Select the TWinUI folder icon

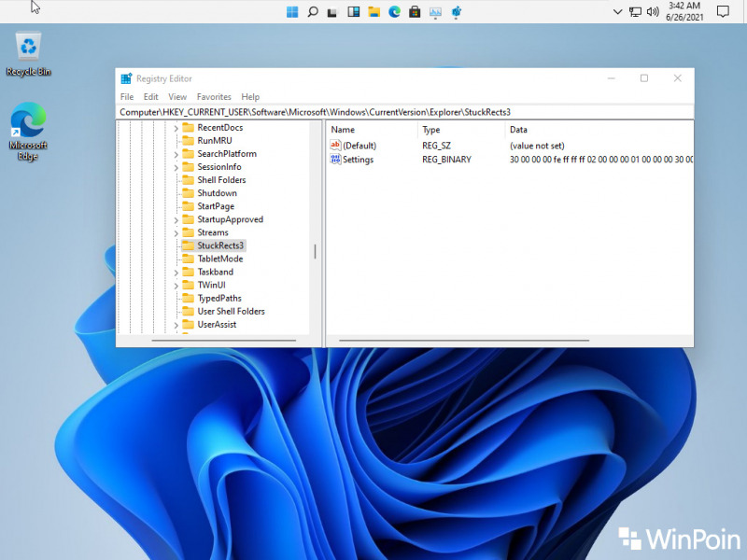pos(189,285)
